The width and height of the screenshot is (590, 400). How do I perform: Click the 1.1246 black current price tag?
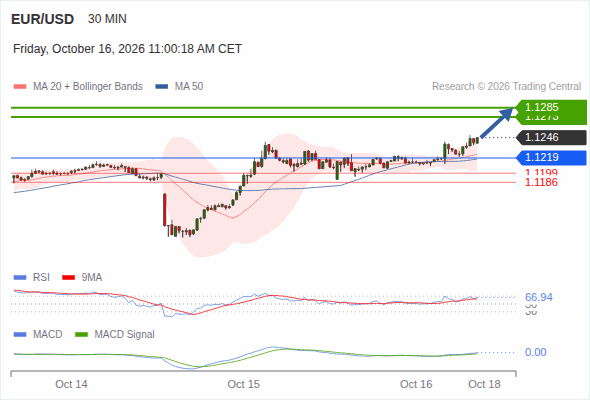[551, 137]
